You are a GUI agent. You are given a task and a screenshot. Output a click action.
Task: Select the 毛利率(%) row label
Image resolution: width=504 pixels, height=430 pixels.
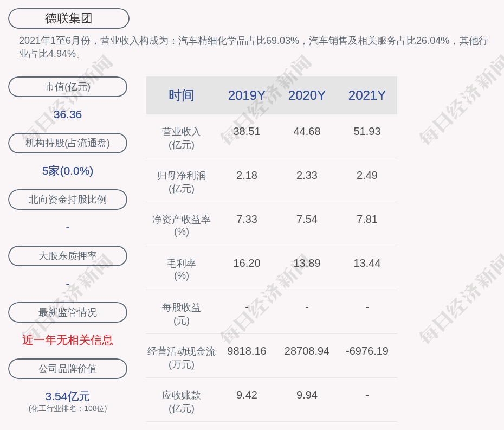182,269
